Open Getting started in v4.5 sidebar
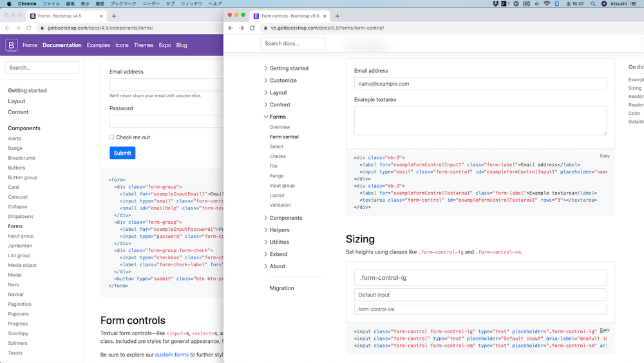 (27, 90)
